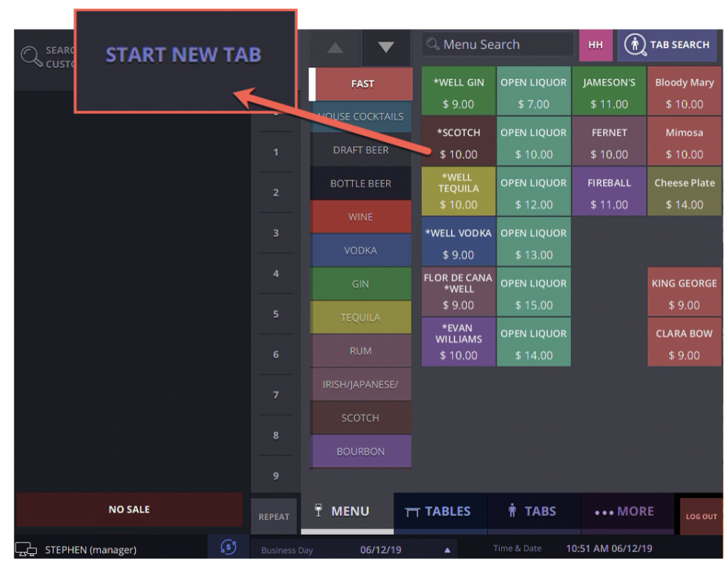Open the MORE tab
The width and height of the screenshot is (728, 566).
[627, 511]
